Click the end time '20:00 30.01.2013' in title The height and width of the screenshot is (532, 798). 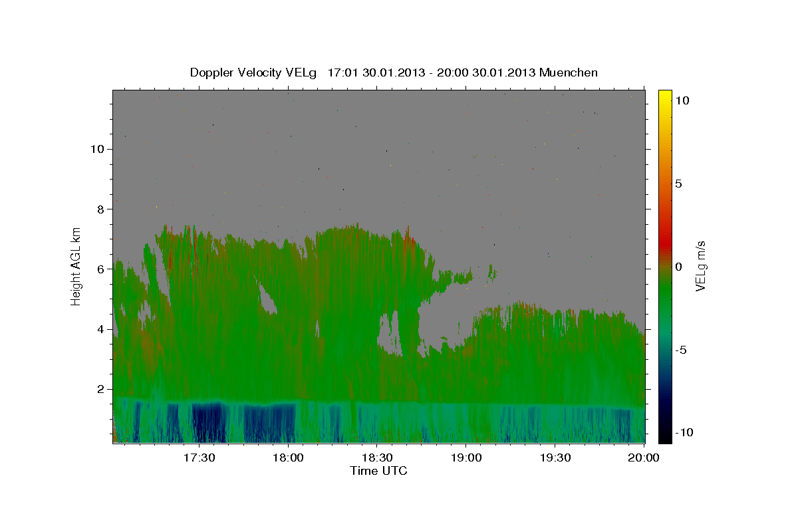[x=487, y=72]
